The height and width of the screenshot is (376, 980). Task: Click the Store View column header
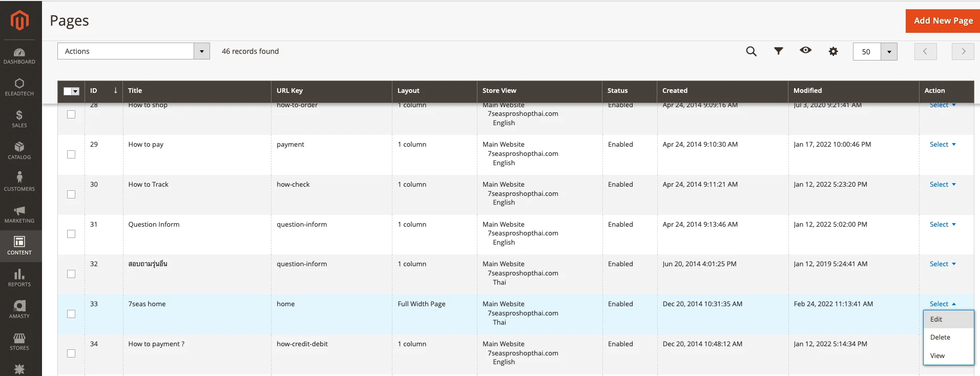pos(539,91)
